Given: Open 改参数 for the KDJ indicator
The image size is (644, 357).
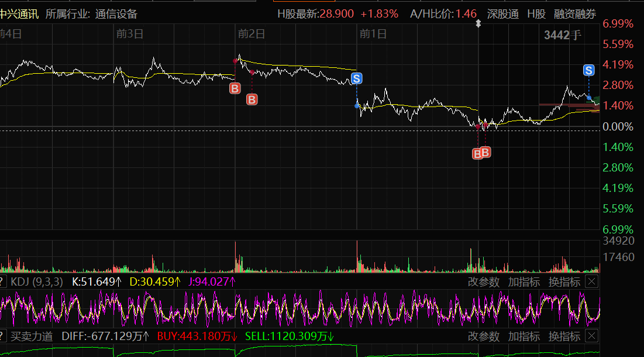Looking at the screenshot, I should pos(484,282).
